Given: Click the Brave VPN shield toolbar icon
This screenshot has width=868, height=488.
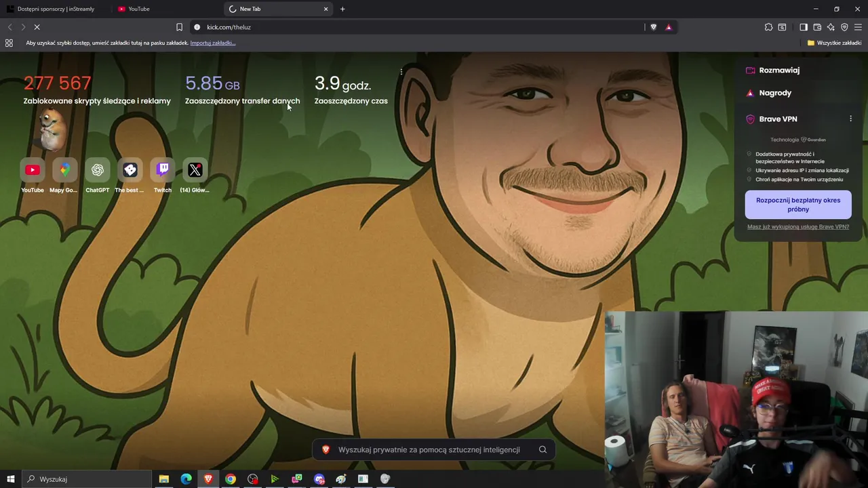Looking at the screenshot, I should pos(844,27).
